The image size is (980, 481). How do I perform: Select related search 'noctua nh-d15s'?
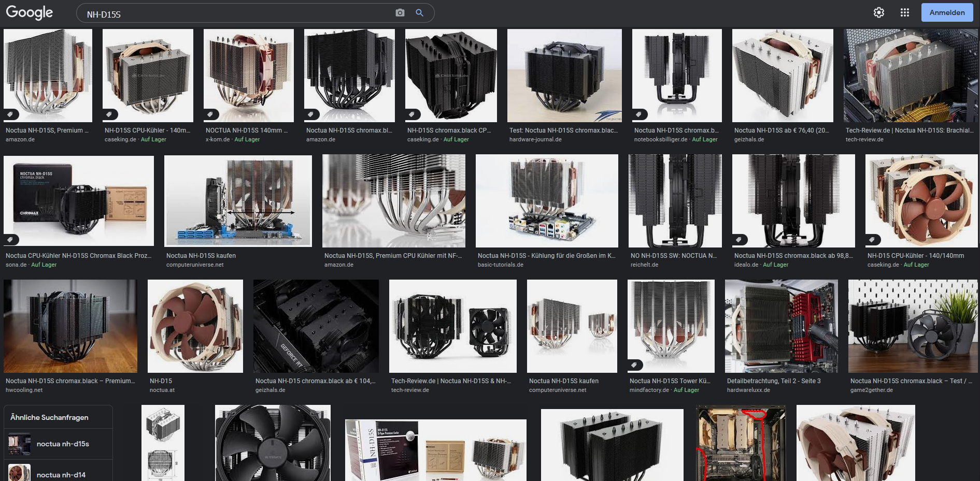click(x=58, y=444)
